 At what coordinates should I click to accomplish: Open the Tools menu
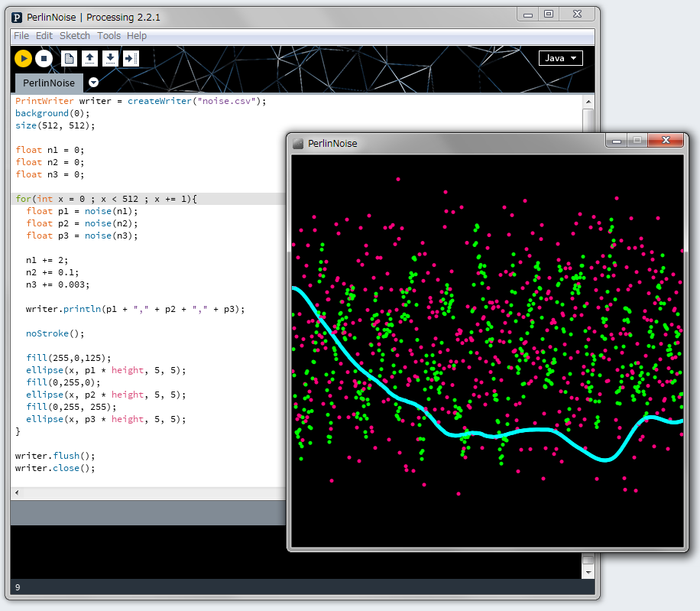click(x=109, y=36)
